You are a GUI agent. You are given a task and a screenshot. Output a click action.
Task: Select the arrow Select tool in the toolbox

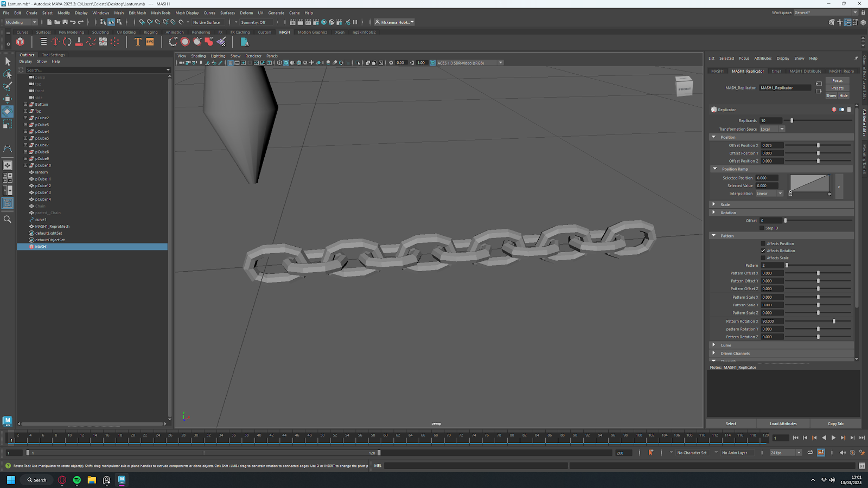tap(8, 61)
